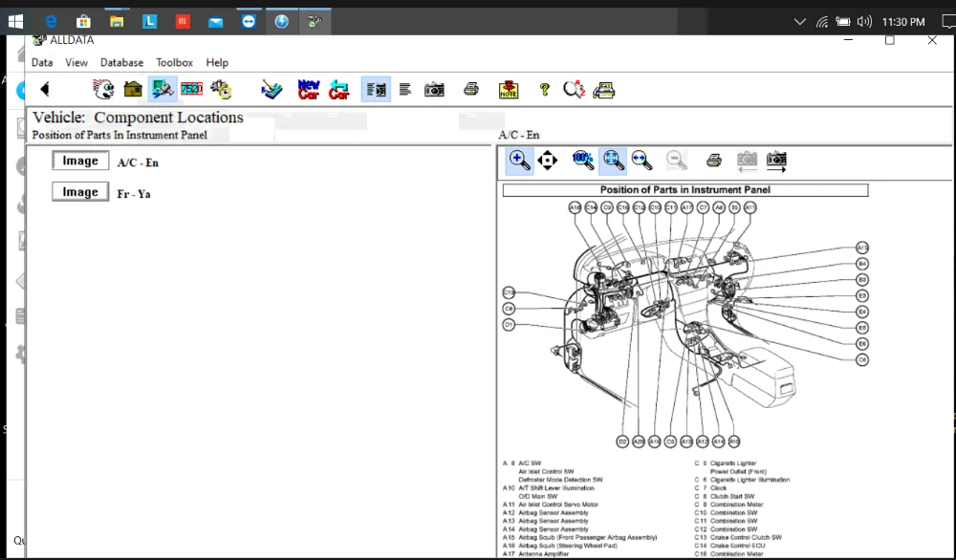Click the Image button for A/C - En

point(80,161)
